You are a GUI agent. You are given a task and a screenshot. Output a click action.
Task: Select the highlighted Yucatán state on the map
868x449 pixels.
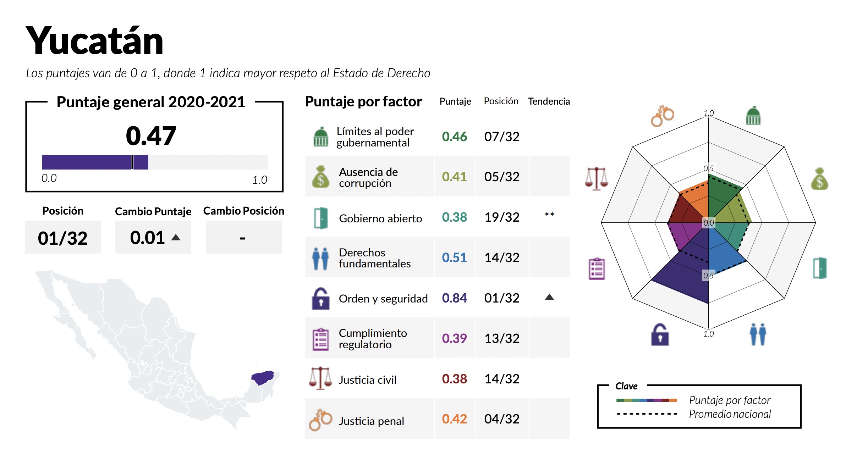coord(263,377)
